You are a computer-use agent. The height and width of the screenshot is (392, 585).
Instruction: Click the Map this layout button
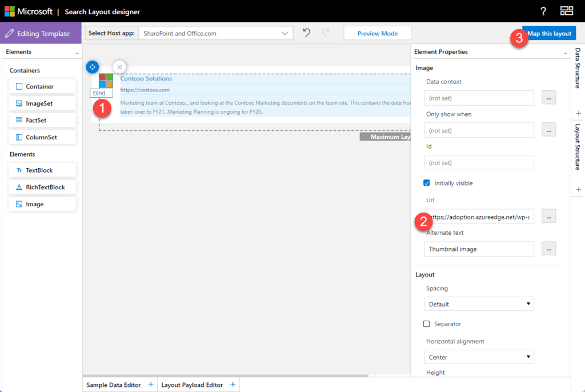(549, 33)
